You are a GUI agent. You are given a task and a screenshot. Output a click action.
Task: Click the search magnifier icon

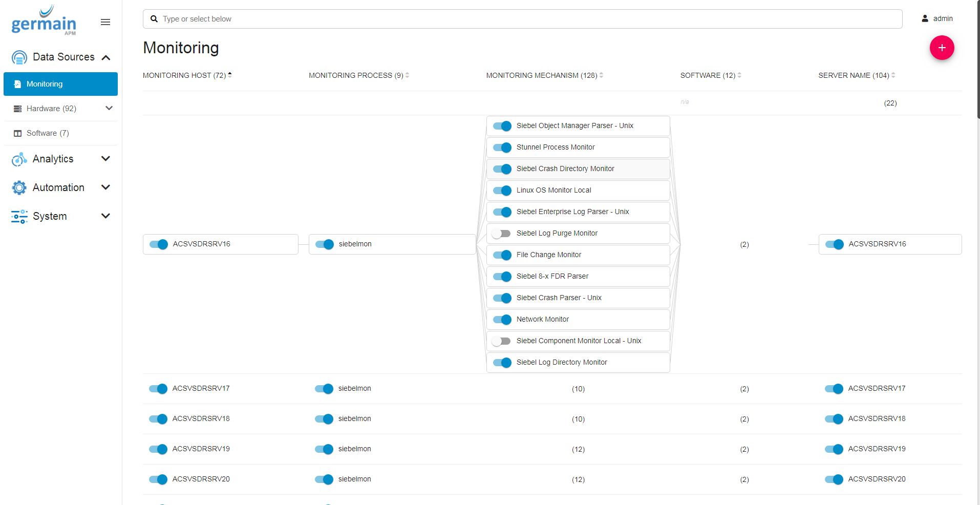click(x=154, y=19)
